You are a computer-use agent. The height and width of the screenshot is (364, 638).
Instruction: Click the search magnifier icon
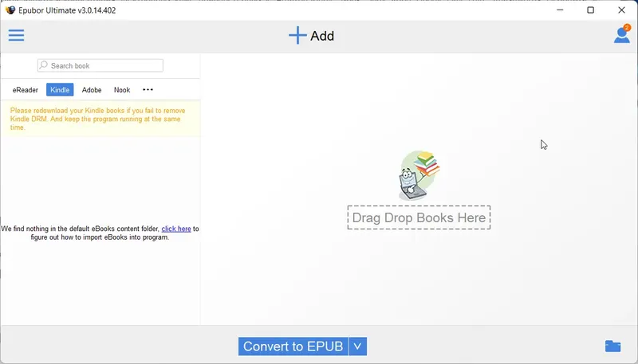[x=44, y=65]
